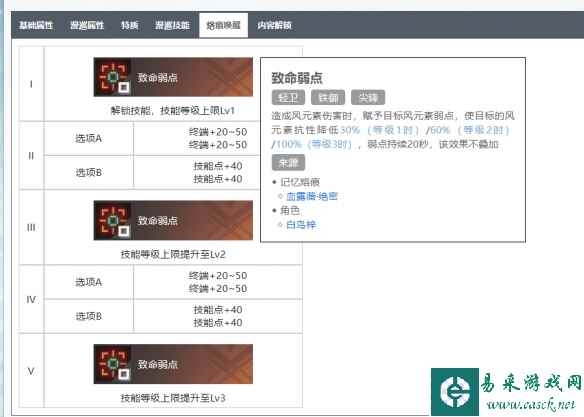Screen dimensions: 584x417
Task: Switch to the 潜能属性 tab
Action: 87,25
